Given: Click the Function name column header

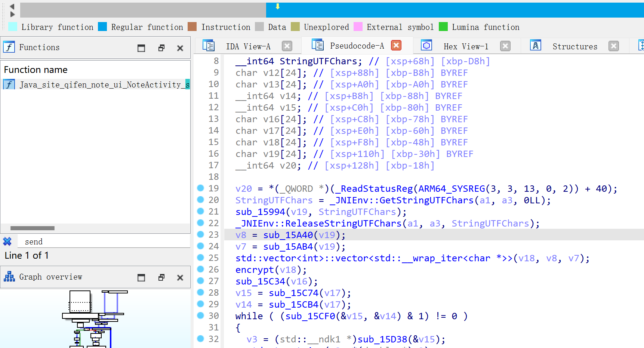Looking at the screenshot, I should (x=36, y=70).
